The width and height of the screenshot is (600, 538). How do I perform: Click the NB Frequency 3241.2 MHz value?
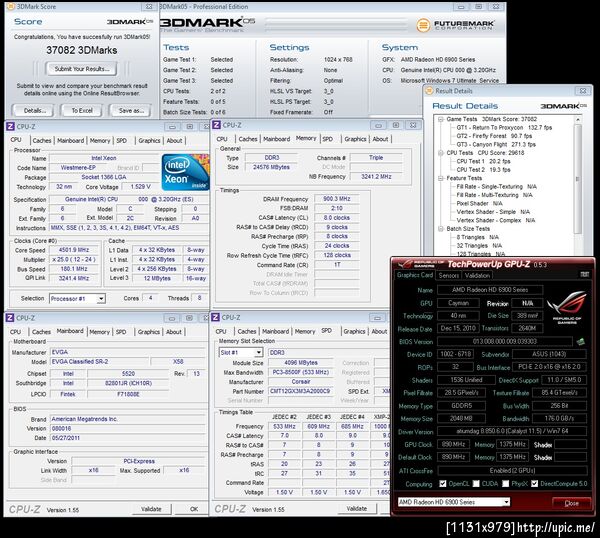(376, 176)
